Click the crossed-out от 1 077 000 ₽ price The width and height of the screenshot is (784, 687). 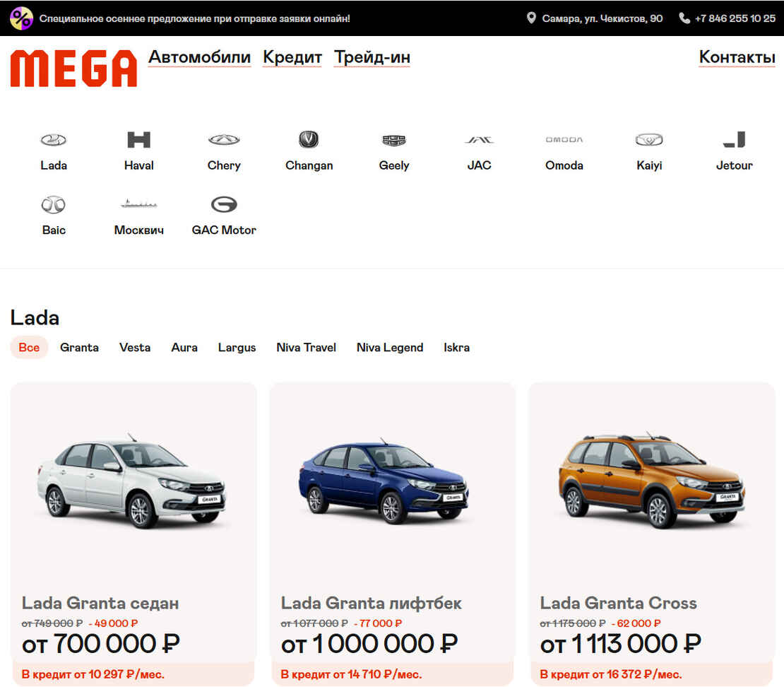[314, 623]
